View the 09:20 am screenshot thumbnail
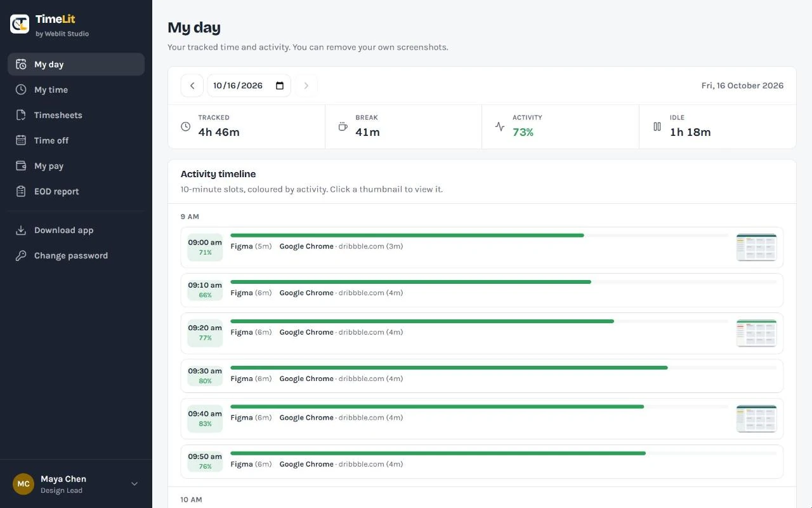This screenshot has width=812, height=508. click(756, 333)
